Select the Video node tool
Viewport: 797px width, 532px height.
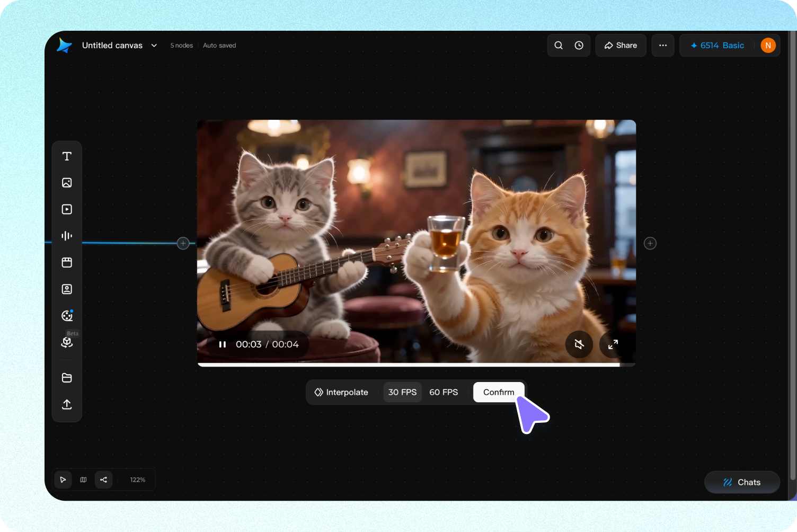point(67,209)
